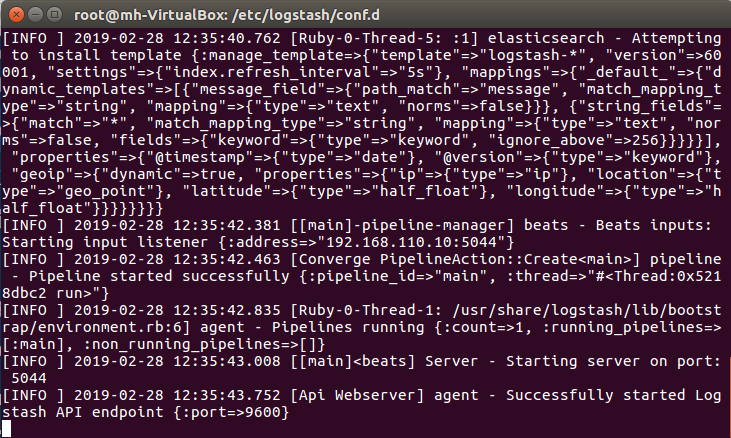The width and height of the screenshot is (731, 438).
Task: Click the [[main]<beats] Server tag
Action: (384, 362)
